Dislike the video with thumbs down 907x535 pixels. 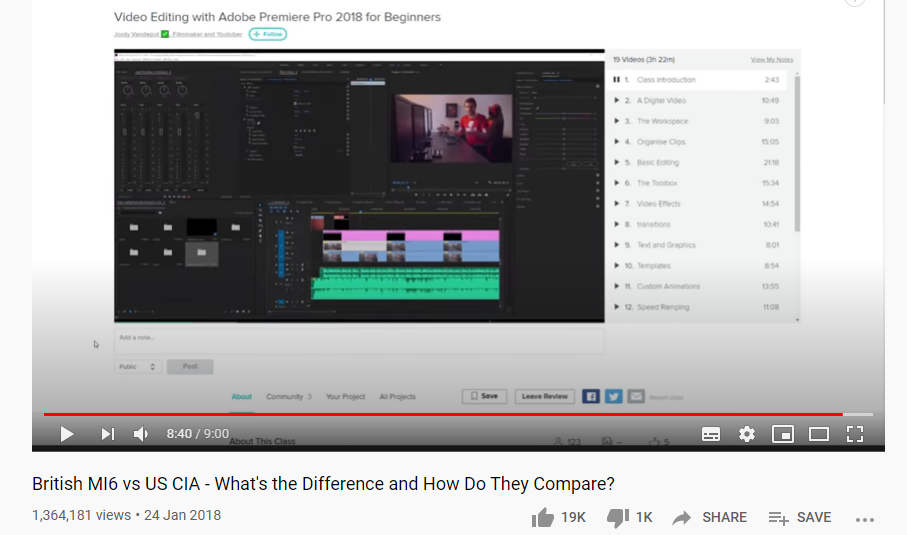[629, 517]
